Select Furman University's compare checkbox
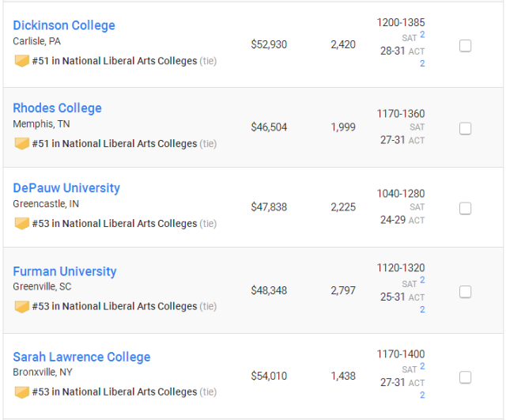This screenshot has width=506, height=420. 465,292
